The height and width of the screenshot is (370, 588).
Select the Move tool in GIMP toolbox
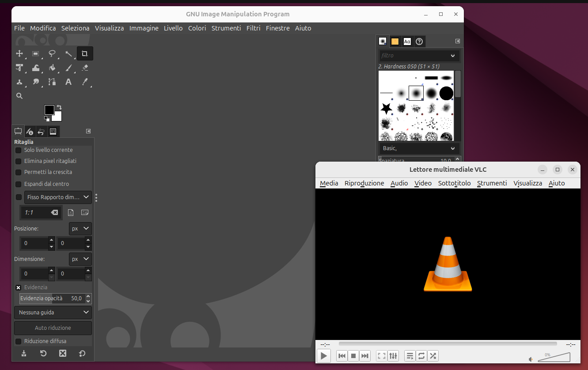click(x=19, y=54)
